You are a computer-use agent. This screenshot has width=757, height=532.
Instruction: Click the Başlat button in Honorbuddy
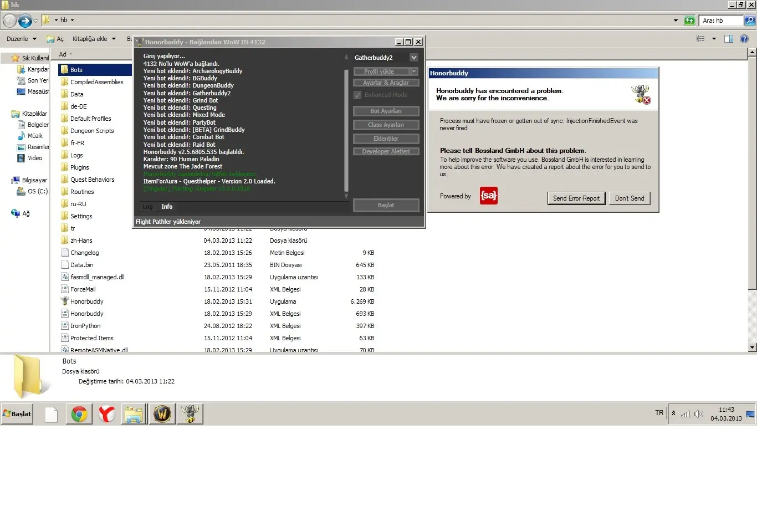point(386,205)
